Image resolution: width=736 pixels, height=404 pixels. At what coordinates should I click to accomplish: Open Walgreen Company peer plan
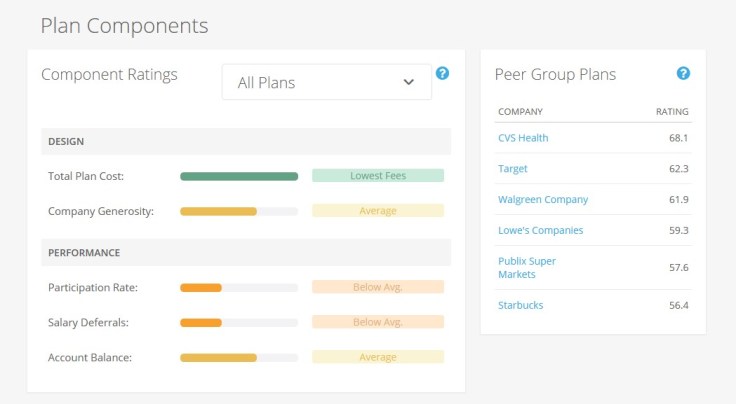point(543,200)
